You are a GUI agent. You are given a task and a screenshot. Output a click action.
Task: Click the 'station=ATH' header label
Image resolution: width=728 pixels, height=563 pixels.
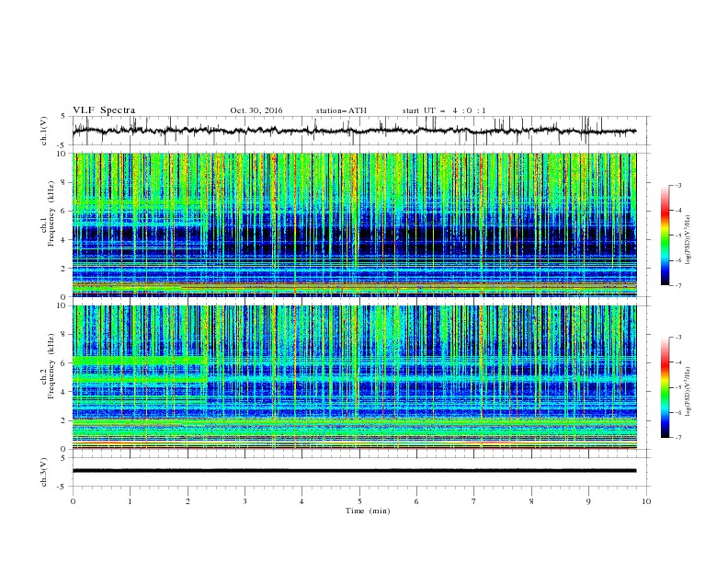tap(341, 110)
